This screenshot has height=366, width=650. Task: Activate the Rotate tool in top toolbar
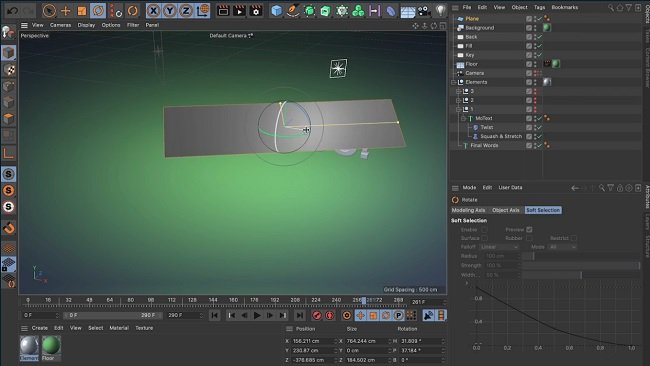(98, 10)
